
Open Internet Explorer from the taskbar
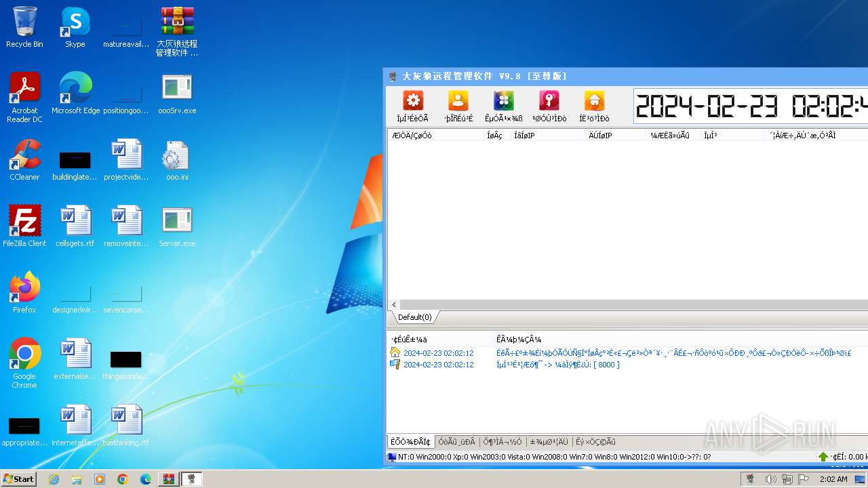[54, 479]
